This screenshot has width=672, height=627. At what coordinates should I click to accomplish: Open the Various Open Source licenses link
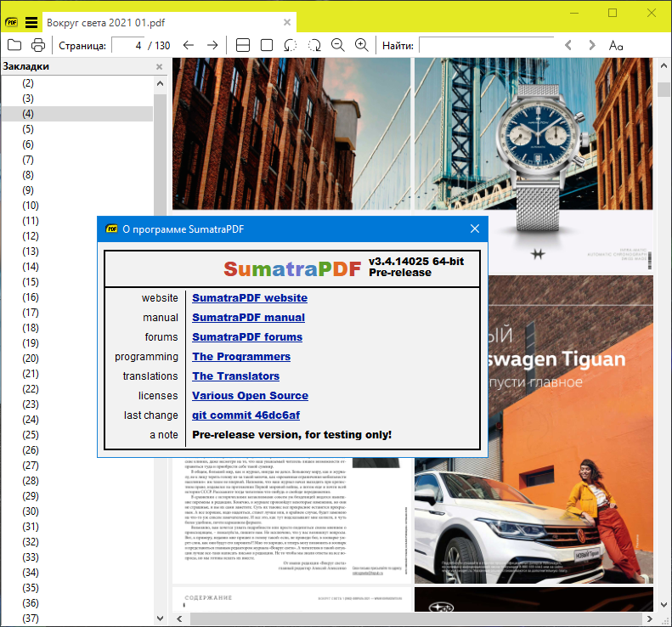coord(251,396)
